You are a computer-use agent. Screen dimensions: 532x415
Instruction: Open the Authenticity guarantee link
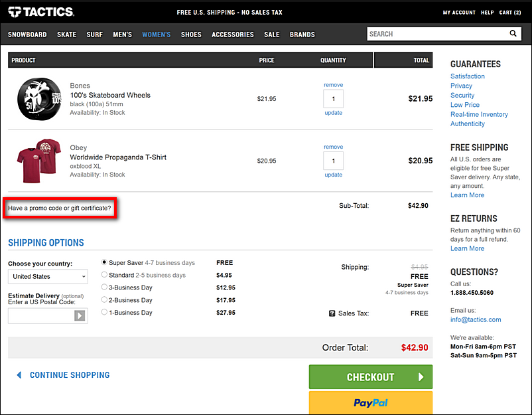468,124
